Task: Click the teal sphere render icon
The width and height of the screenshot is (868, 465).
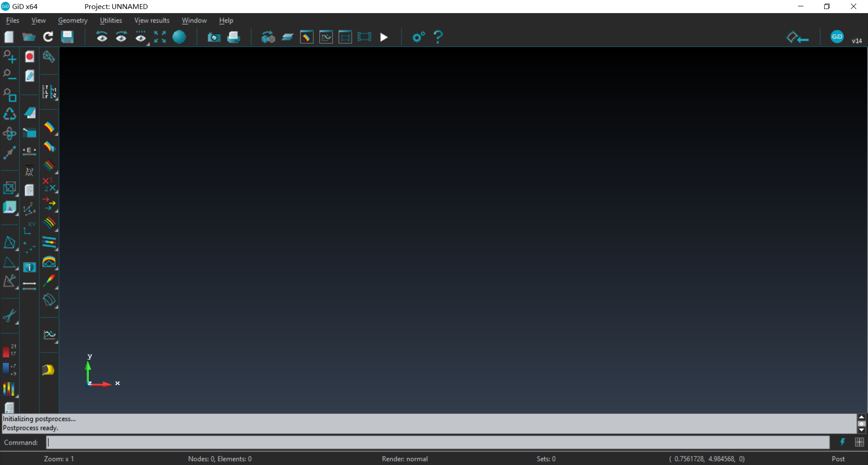Action: point(179,37)
